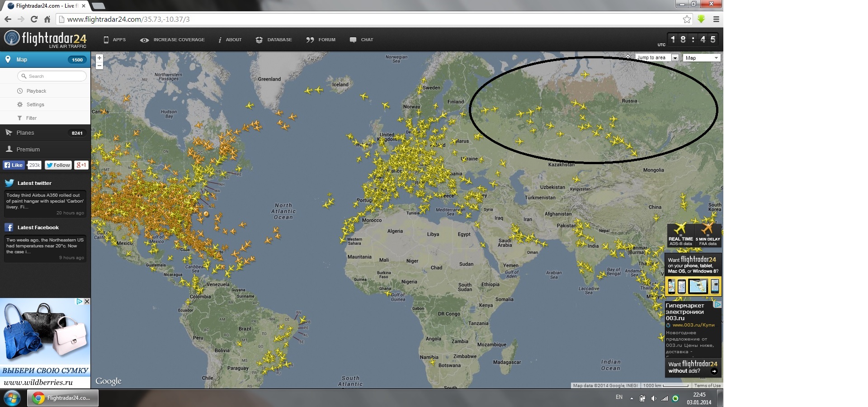Open the FORUM menu item
This screenshot has height=407, width=868.
pos(321,40)
